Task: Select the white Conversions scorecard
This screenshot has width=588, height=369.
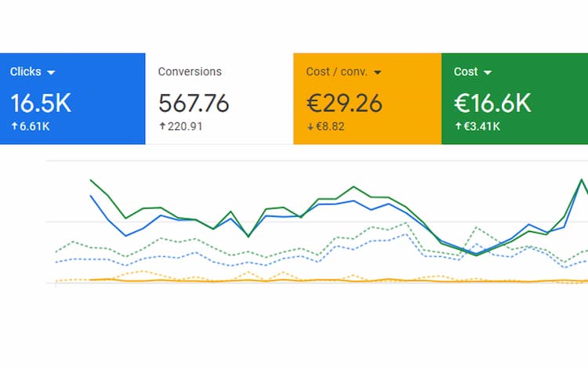Action: tap(220, 99)
